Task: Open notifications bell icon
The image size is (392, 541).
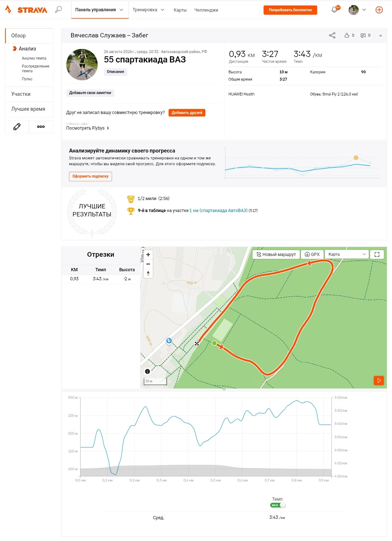Action: (x=334, y=10)
